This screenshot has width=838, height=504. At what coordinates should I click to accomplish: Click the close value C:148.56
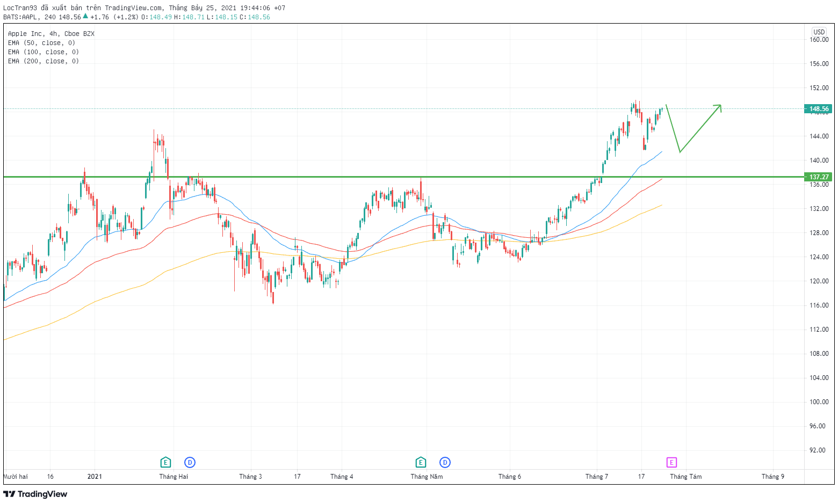[255, 17]
